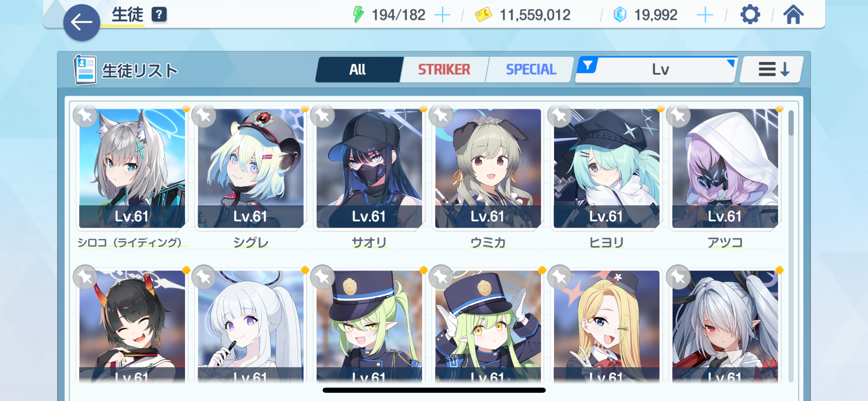Expand the sort dropdown's blue corner arrow
This screenshot has width=868, height=401.
(x=731, y=63)
